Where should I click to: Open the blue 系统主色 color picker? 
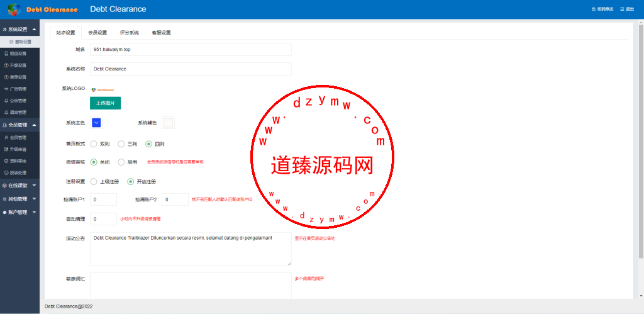click(x=96, y=123)
